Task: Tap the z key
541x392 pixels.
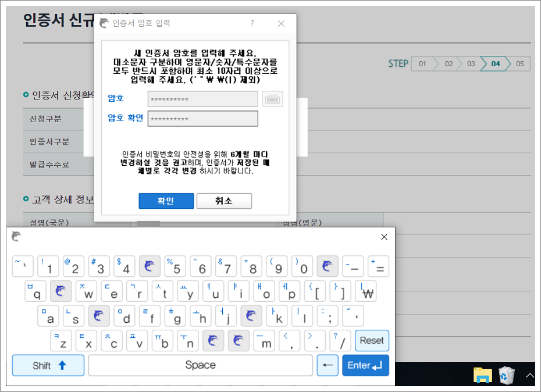Action: coord(60,341)
